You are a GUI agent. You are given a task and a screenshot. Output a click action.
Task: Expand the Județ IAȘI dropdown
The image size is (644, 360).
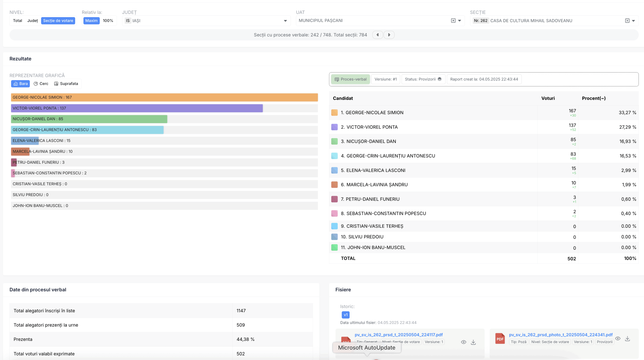click(285, 21)
